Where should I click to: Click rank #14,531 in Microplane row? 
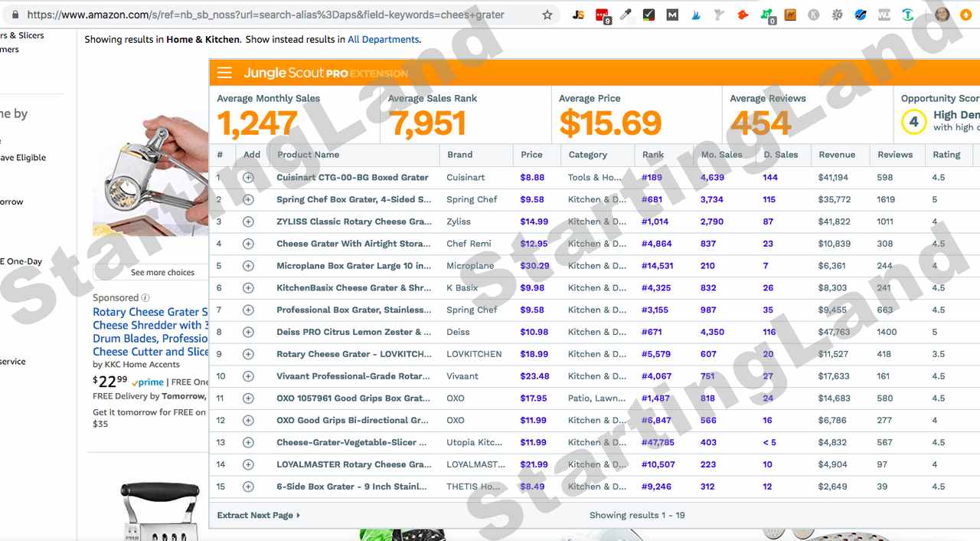coord(657,267)
